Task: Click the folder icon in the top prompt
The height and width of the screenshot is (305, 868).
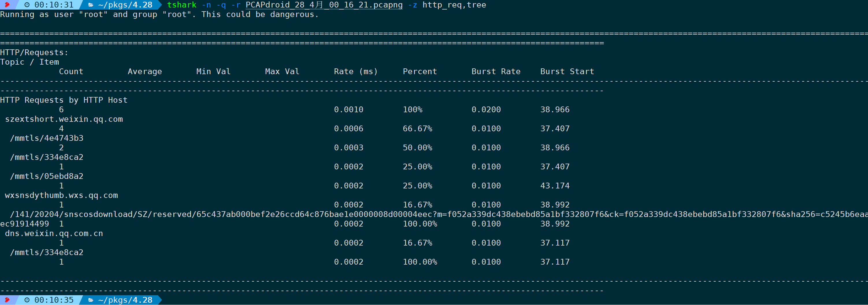Action: click(91, 5)
